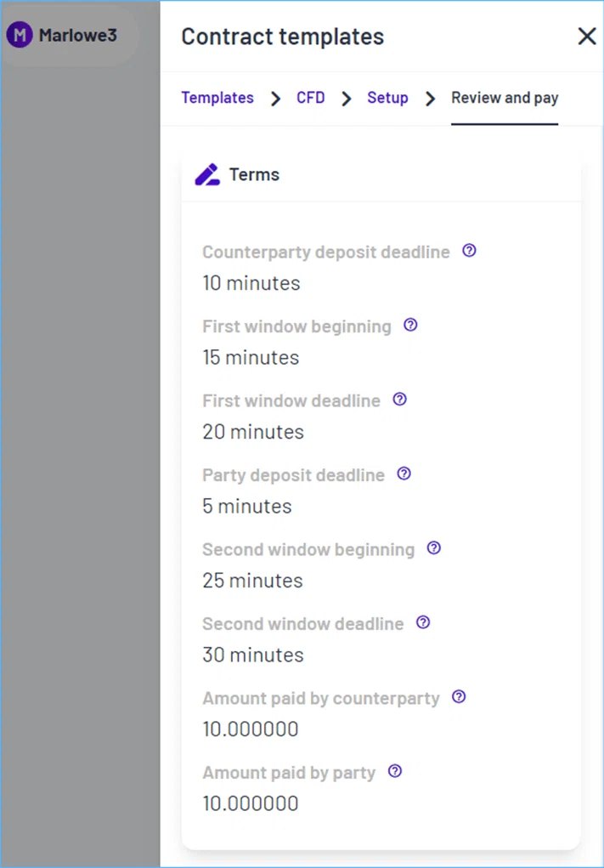Return to the Setup step
Viewport: 604px width, 868px height.
coord(387,98)
